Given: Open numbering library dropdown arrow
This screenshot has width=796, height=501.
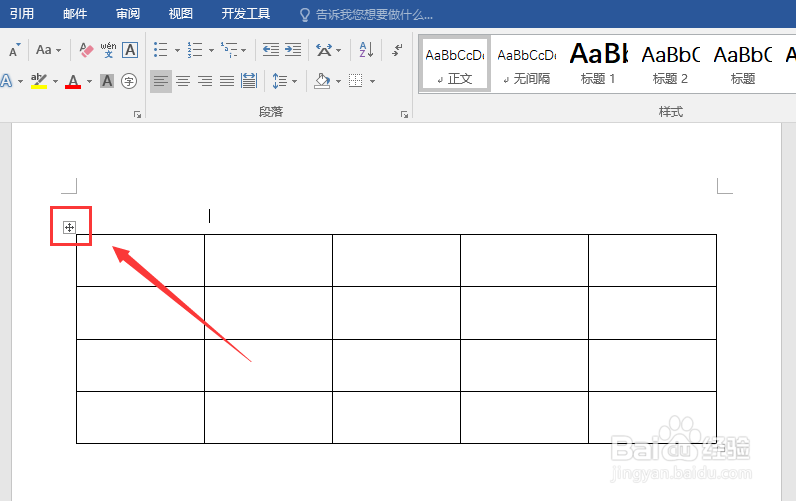Looking at the screenshot, I should click(211, 50).
